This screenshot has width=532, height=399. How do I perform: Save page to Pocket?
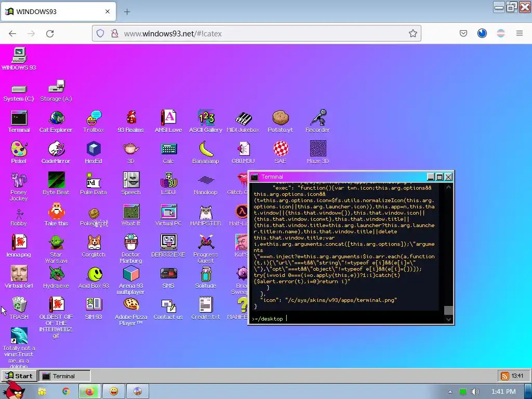pos(463,33)
